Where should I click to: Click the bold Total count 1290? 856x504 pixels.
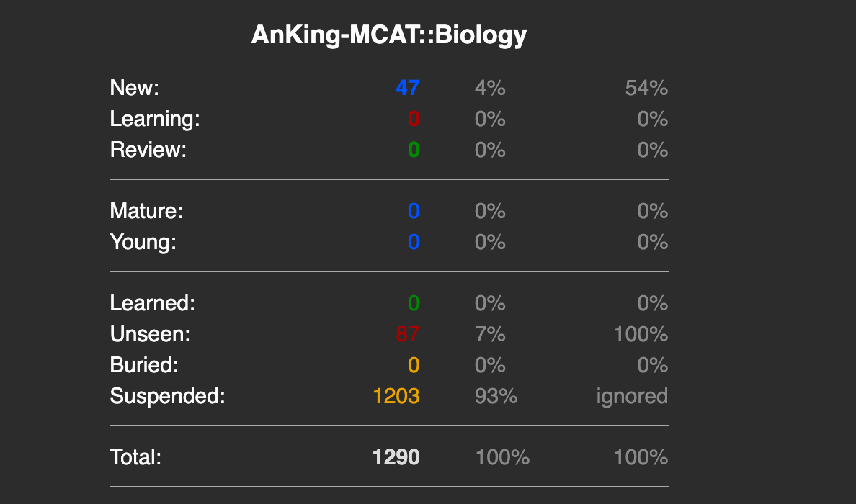[x=396, y=457]
